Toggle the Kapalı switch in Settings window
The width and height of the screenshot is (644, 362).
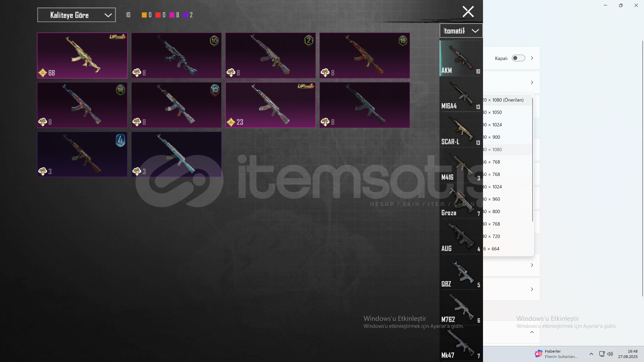[x=518, y=58]
